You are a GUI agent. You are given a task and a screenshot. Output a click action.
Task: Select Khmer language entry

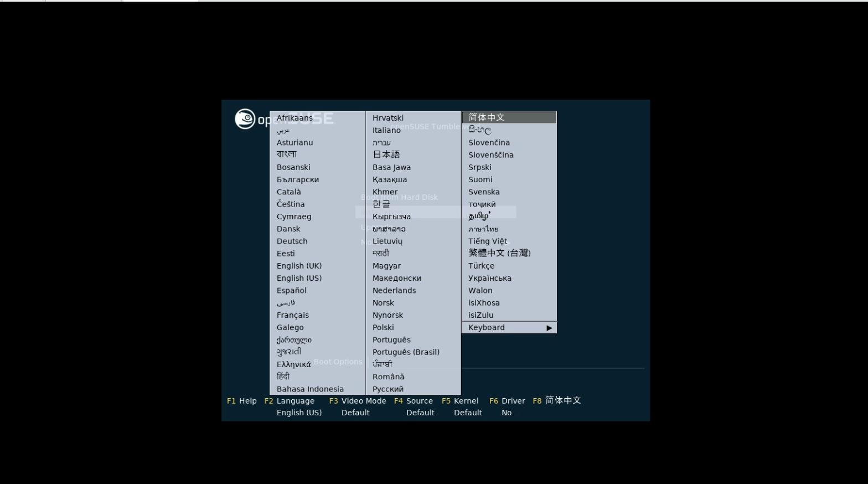coord(385,192)
